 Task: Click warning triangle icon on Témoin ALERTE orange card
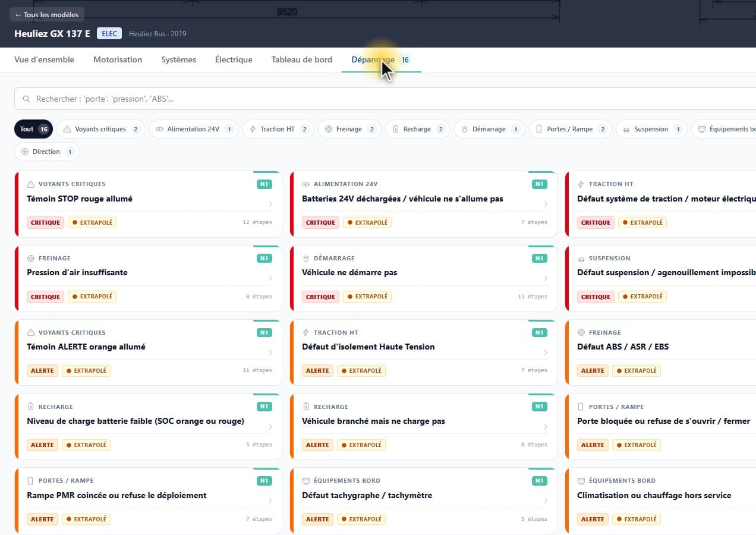(x=31, y=333)
